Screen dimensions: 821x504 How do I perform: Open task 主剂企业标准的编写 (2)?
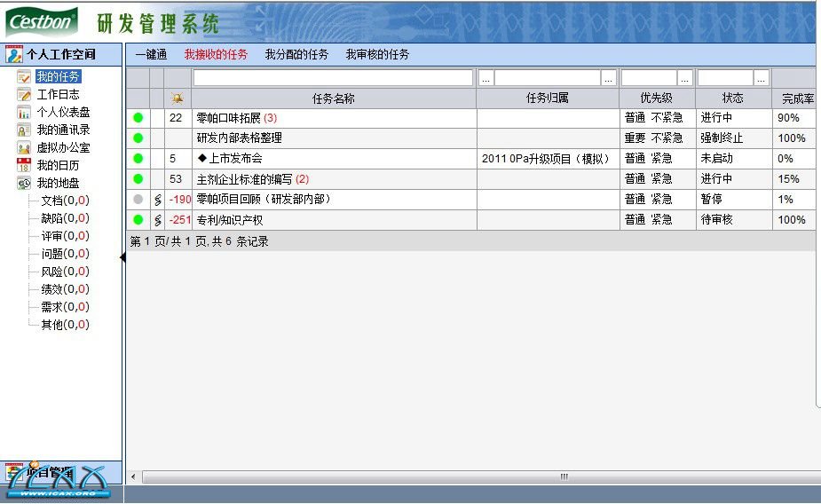(x=253, y=179)
